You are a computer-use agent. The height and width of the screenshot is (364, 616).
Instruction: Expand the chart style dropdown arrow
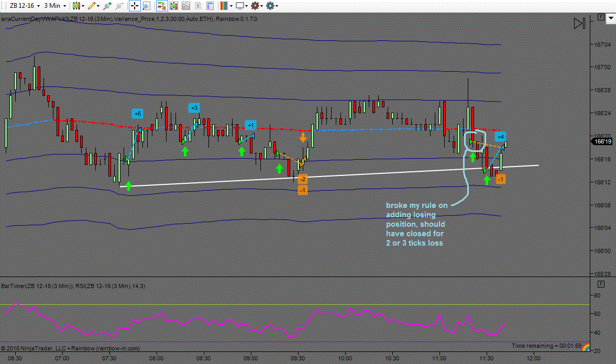pyautogui.click(x=83, y=6)
